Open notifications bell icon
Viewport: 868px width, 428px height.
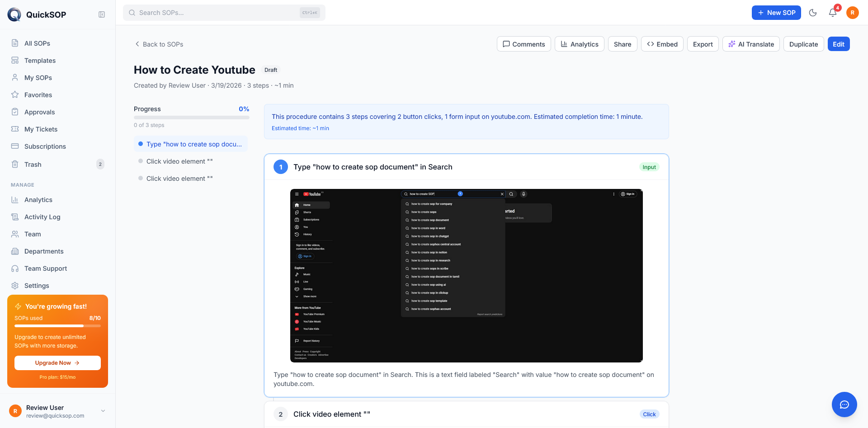tap(833, 13)
